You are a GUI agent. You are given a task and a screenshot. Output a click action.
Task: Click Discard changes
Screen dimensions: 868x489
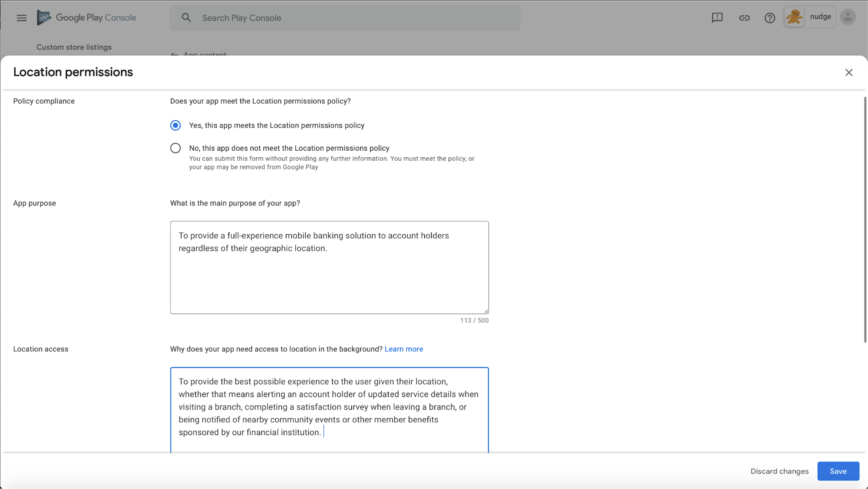tap(779, 471)
